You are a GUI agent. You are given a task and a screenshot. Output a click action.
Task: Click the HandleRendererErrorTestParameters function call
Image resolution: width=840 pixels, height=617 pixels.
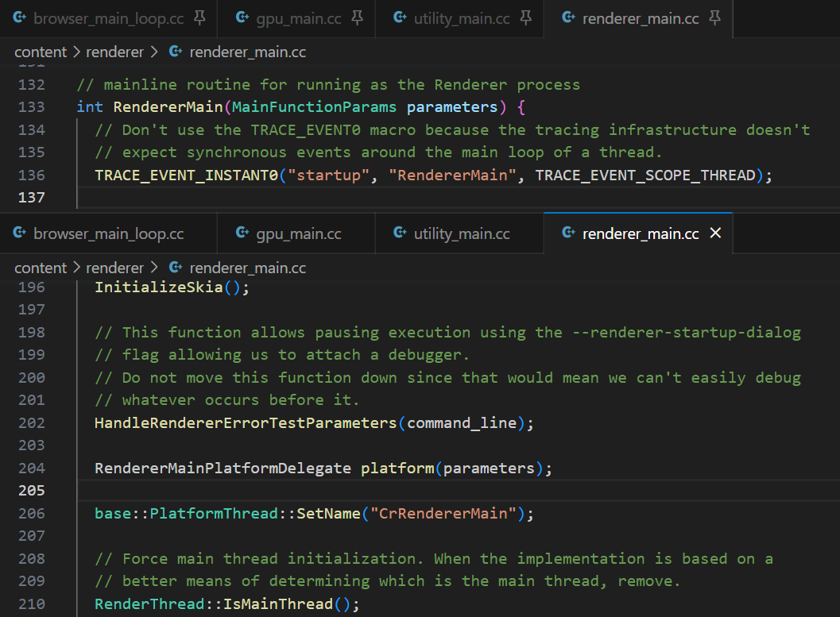245,423
